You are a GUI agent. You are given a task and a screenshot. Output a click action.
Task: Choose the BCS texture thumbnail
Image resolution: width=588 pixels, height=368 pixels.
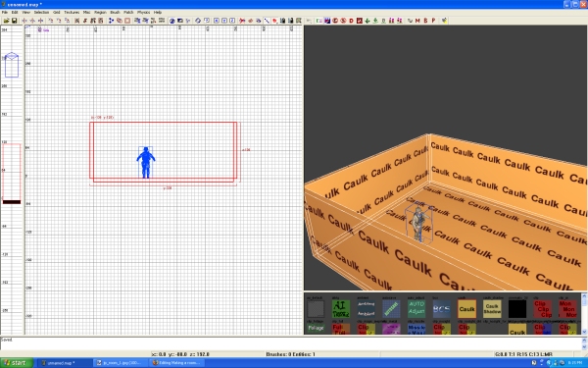coord(441,309)
